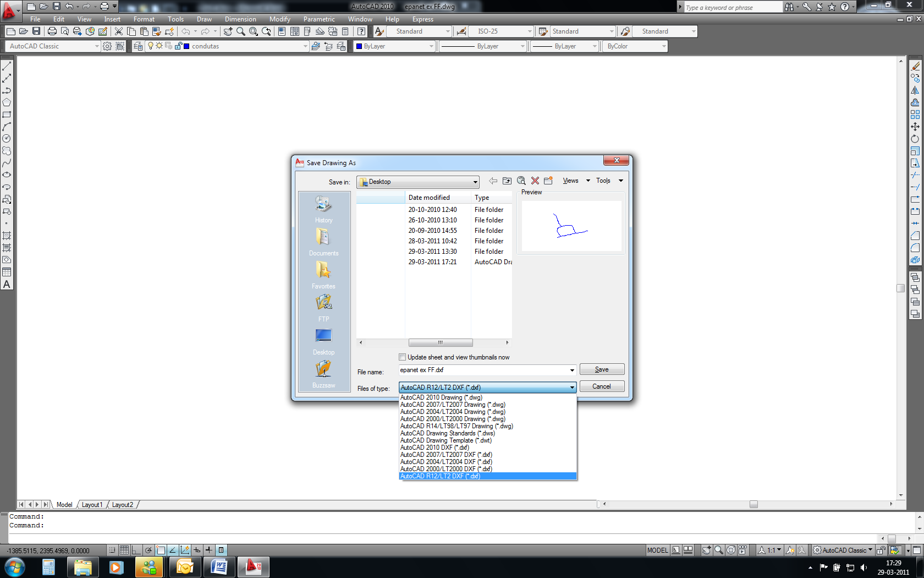This screenshot has height=578, width=924.
Task: Click the Help question mark toolbar icon
Action: click(x=361, y=31)
